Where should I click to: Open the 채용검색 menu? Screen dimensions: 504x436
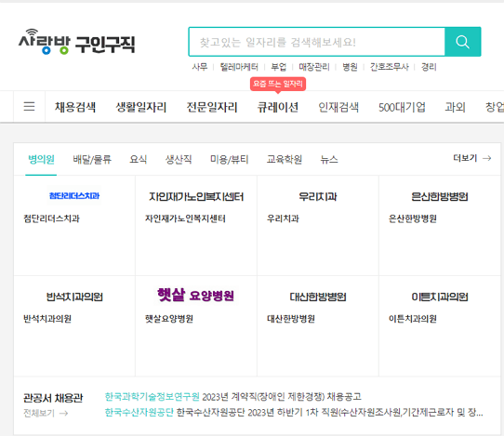pyautogui.click(x=75, y=107)
